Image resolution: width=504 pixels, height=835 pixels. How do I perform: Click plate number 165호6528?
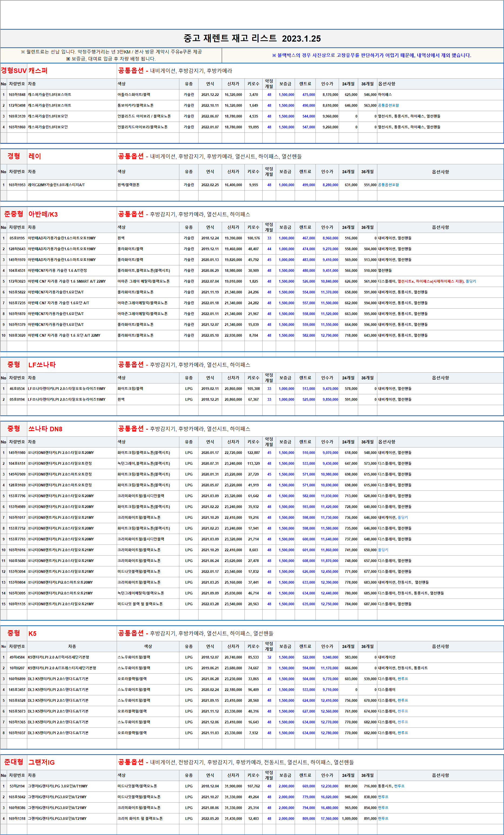point(17,700)
